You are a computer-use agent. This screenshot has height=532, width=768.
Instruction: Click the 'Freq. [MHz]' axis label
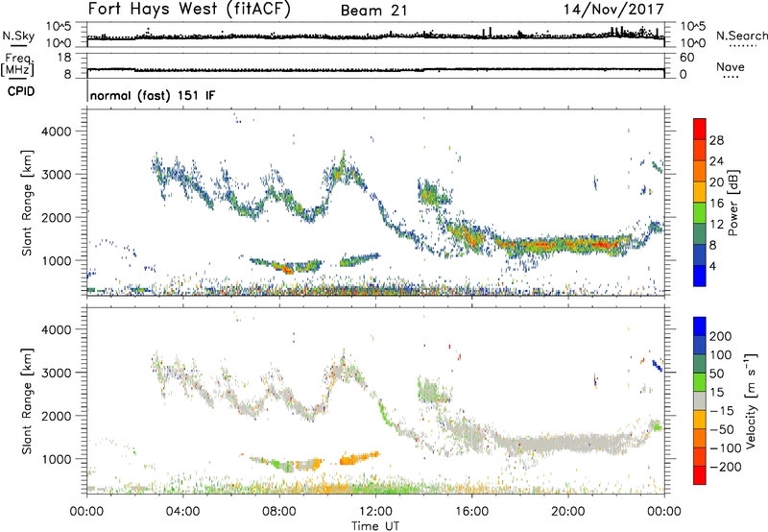(x=17, y=65)
